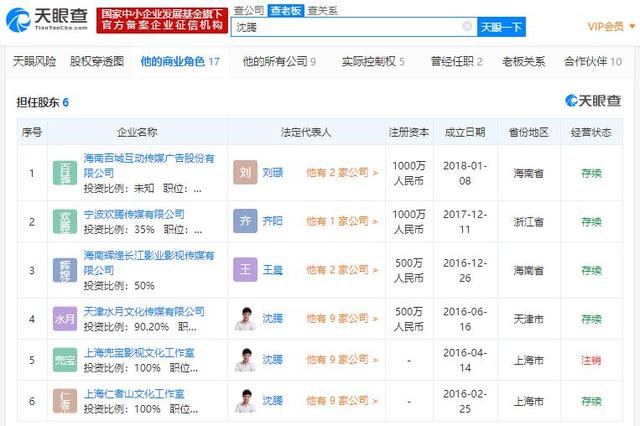Open the 天津水月文化传媒 logo icon
Viewport: 640px width, 426px height.
tap(65, 319)
